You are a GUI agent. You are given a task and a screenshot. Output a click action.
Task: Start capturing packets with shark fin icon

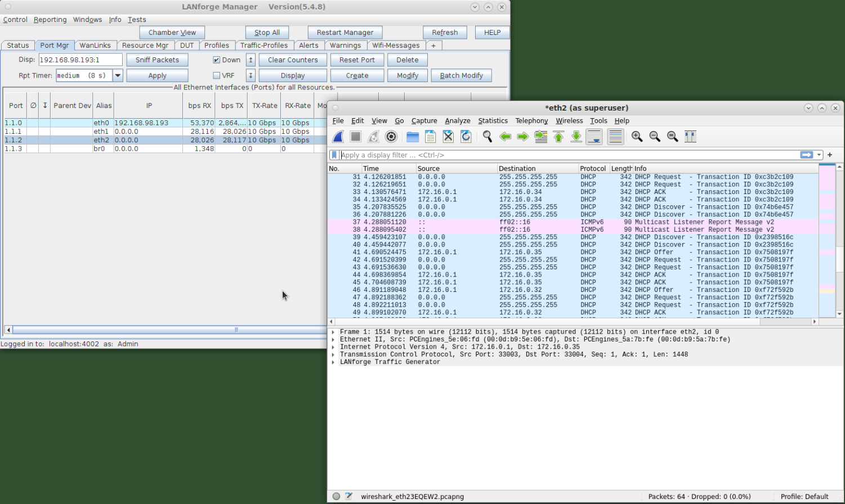[338, 137]
